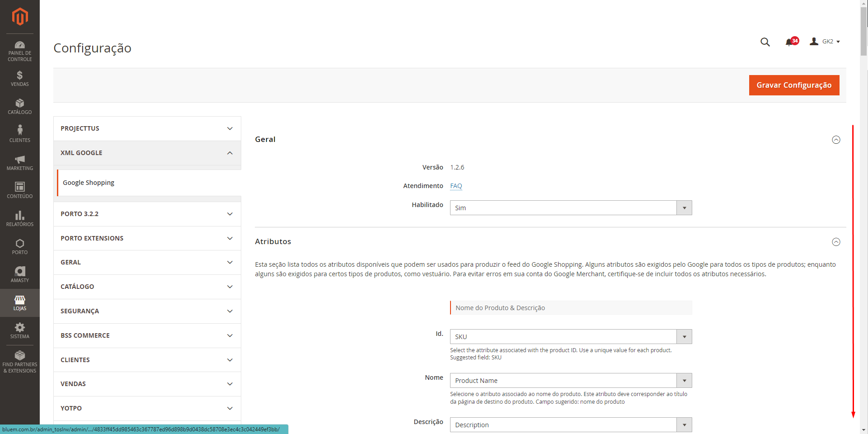Expand the PORTO 3.2.2 config group
The height and width of the screenshot is (434, 868).
pyautogui.click(x=147, y=214)
